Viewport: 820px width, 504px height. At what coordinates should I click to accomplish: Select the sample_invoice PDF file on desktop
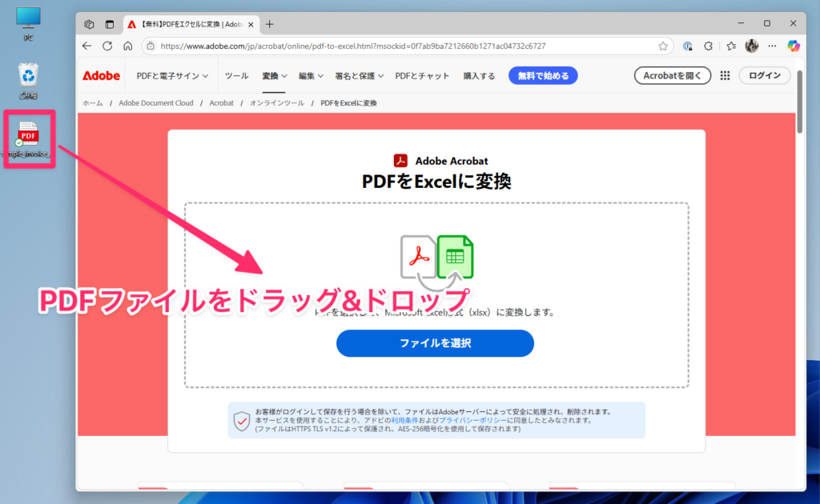pyautogui.click(x=28, y=138)
